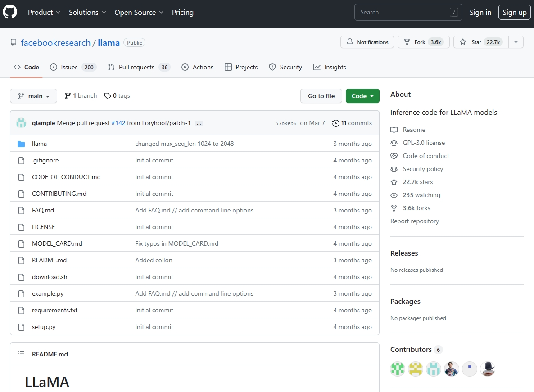Star the llama repository
534x392 pixels.
(480, 42)
